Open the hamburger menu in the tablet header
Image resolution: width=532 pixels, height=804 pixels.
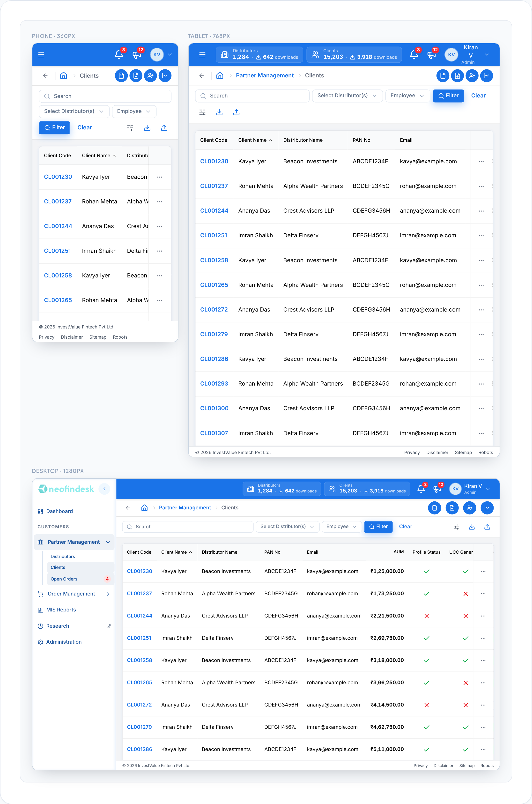pyautogui.click(x=202, y=55)
